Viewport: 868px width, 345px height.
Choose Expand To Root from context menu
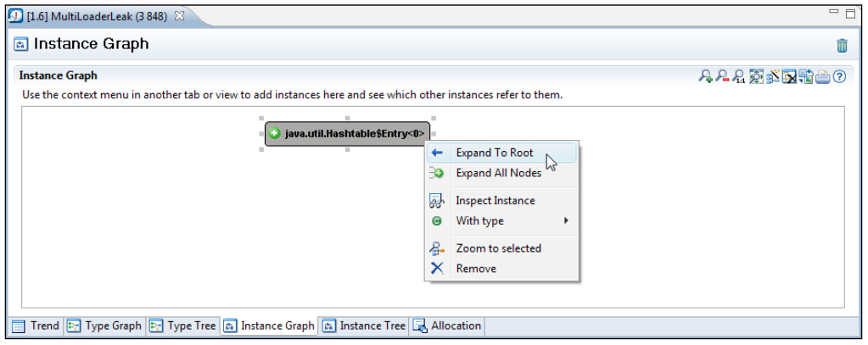[494, 153]
